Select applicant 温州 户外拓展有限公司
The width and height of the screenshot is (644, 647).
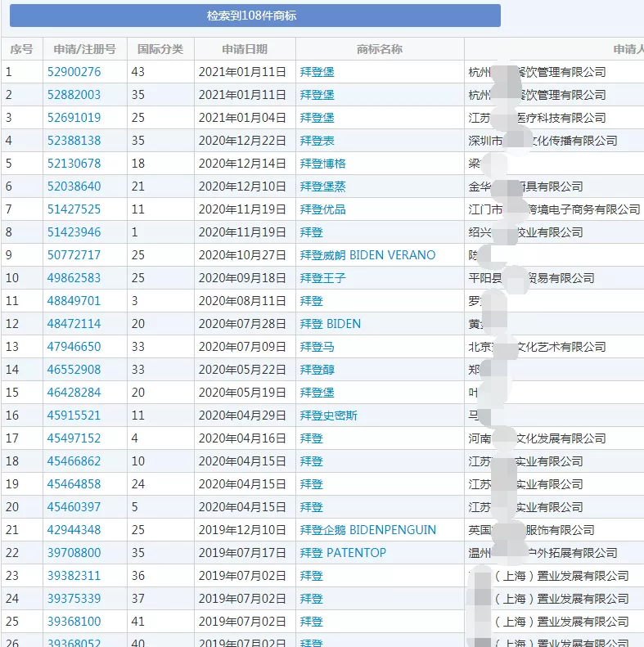[543, 553]
